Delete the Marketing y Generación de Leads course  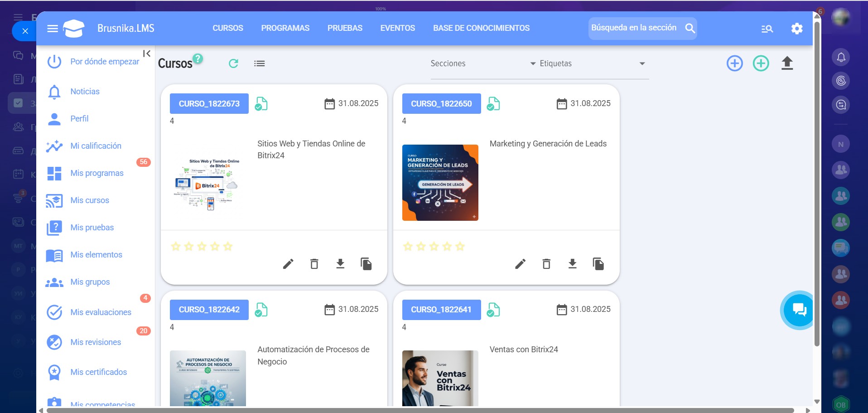[546, 264]
